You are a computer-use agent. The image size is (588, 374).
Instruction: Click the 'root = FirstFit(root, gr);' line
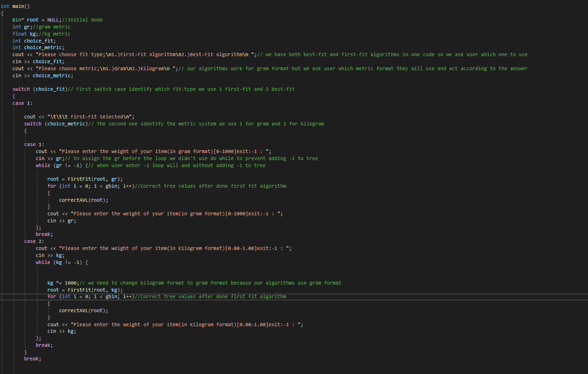[x=85, y=179]
